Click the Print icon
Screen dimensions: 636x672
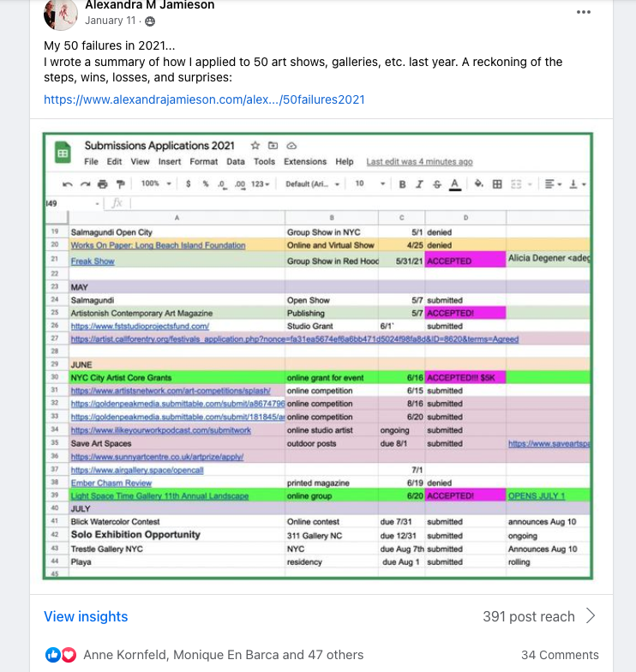tap(103, 184)
